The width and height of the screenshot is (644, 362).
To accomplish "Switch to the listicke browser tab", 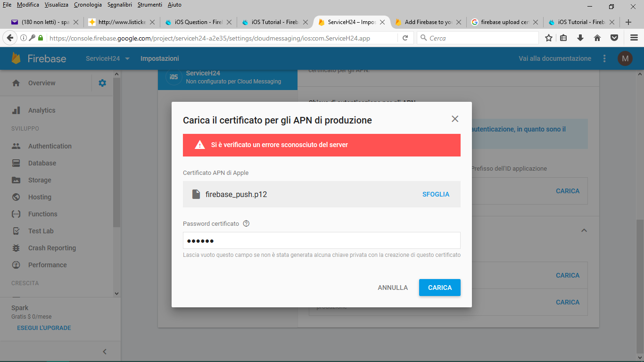I will [x=122, y=22].
